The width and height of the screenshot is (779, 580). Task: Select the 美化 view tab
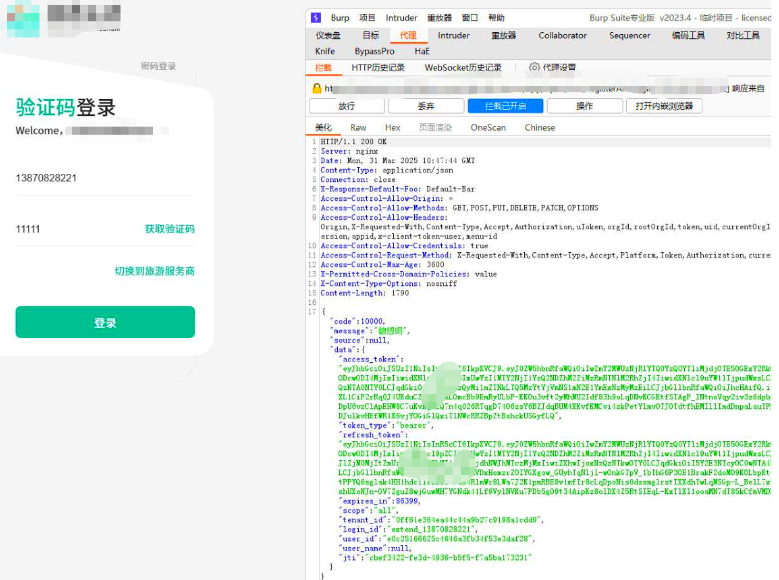pyautogui.click(x=323, y=127)
